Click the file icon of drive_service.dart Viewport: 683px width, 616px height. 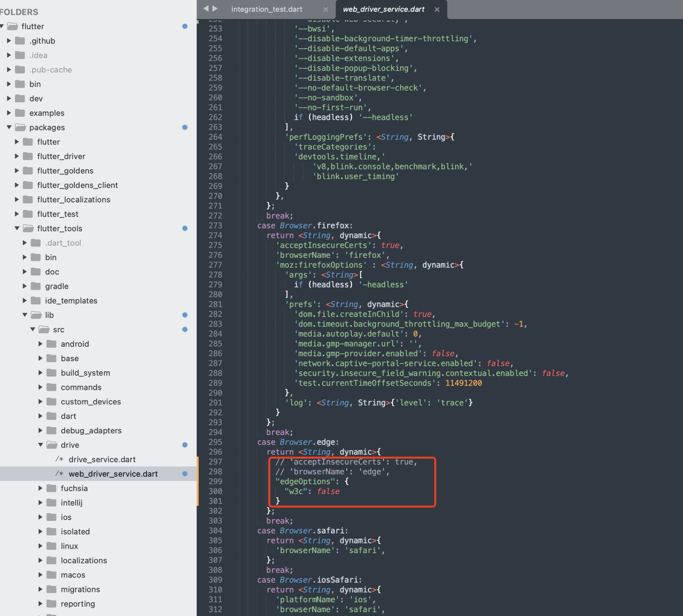[x=60, y=459]
